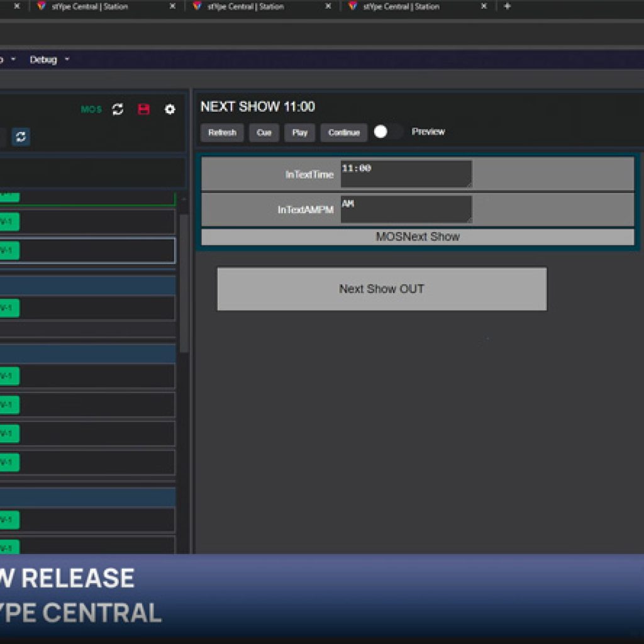
Task: Click the MOSNext Show bar
Action: (x=418, y=237)
